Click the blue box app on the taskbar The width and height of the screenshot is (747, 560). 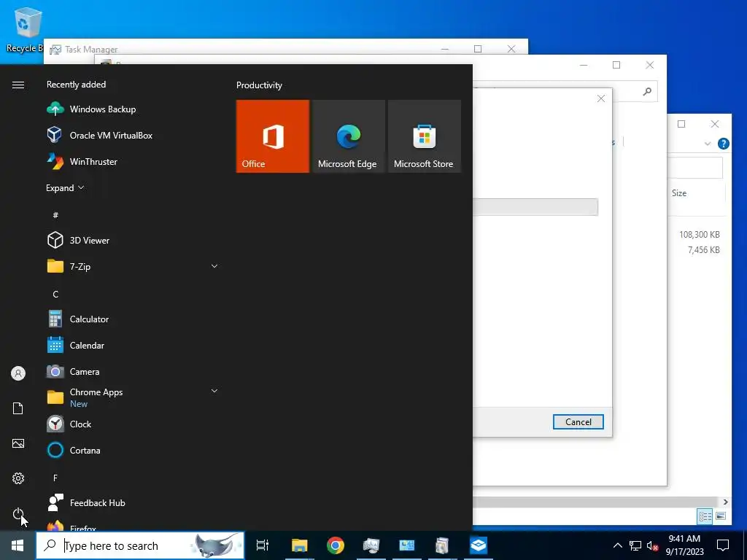[479, 545]
